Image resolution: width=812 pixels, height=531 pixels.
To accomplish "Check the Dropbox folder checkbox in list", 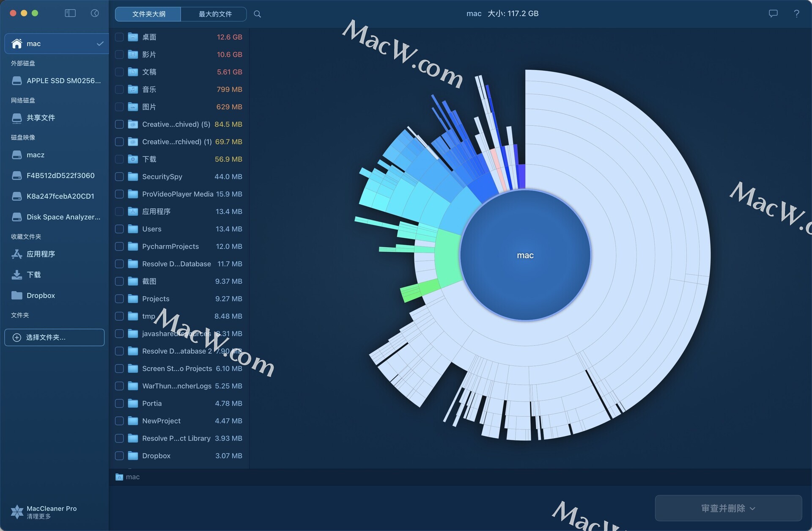I will pos(119,456).
